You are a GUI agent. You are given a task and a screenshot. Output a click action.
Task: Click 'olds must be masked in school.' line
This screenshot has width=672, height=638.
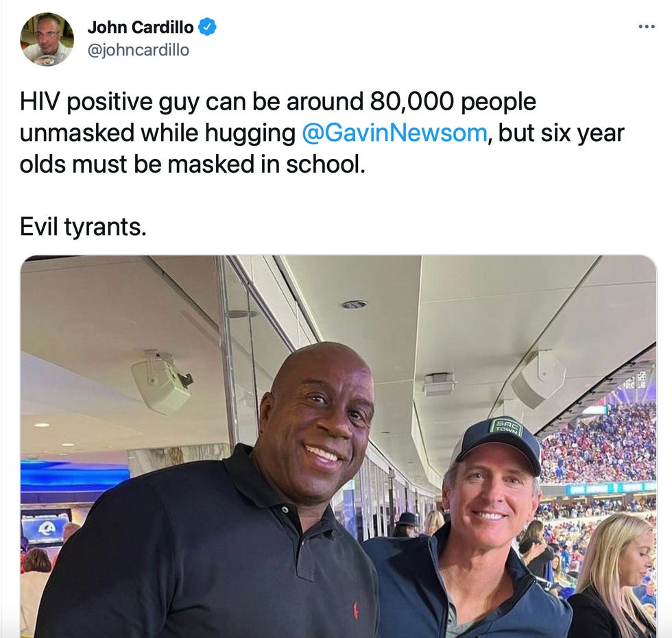193,164
